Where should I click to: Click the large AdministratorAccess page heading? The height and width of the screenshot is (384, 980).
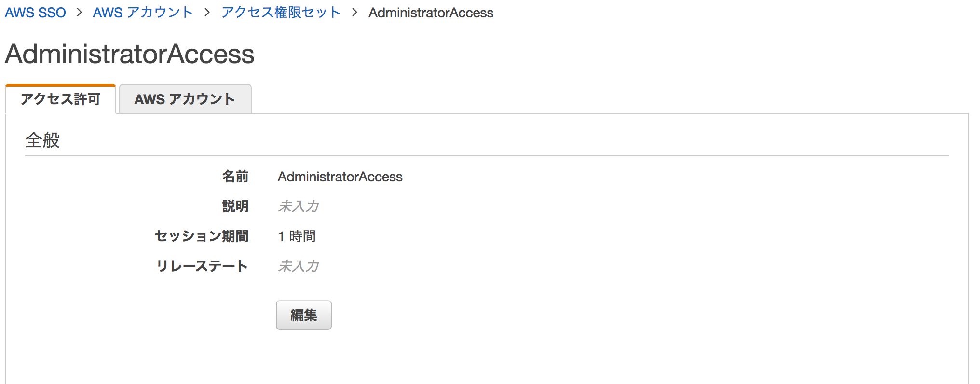click(129, 54)
